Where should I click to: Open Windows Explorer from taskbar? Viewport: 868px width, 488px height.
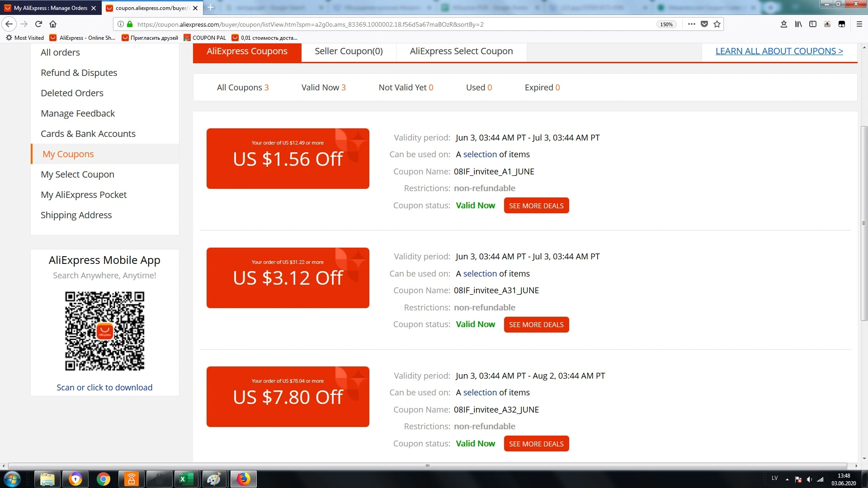click(x=47, y=479)
